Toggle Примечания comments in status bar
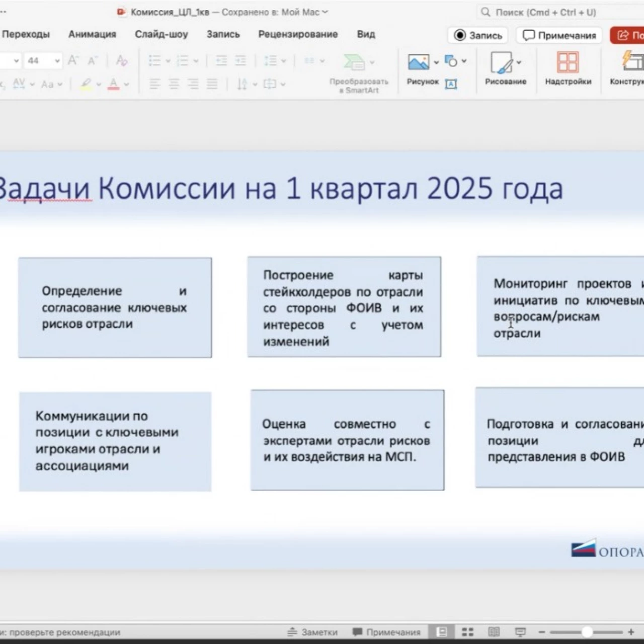644x644 pixels. coord(386,632)
